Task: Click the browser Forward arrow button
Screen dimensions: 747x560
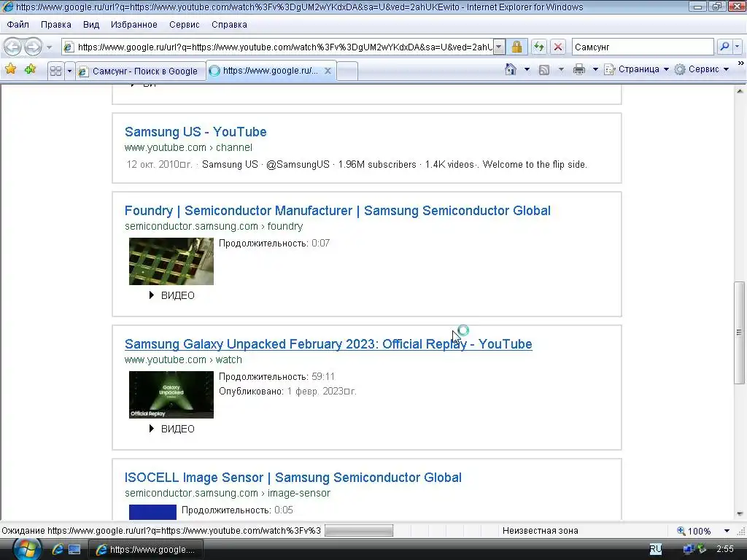Action: [33, 47]
